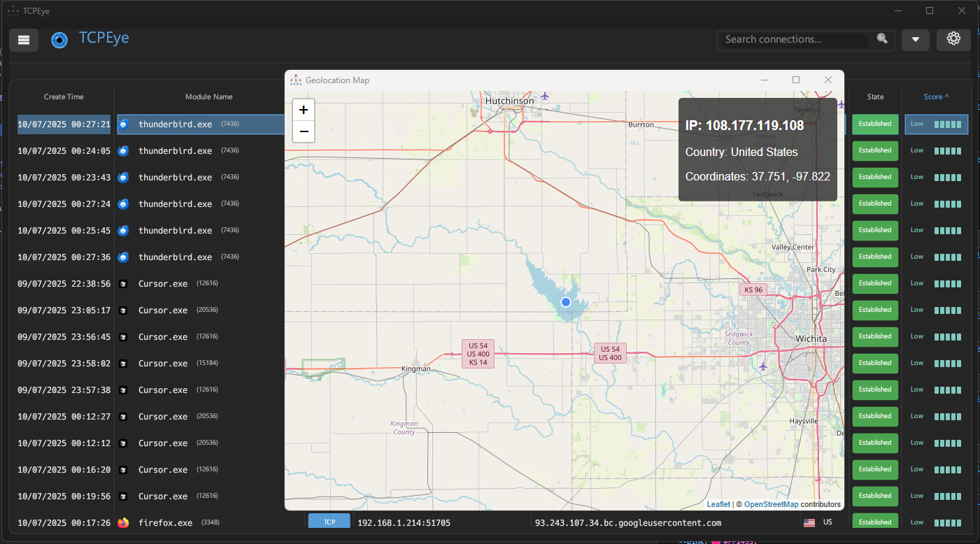Select thunderbird.exe name in 00:24:05 row
This screenshot has height=544, width=980.
click(x=175, y=151)
